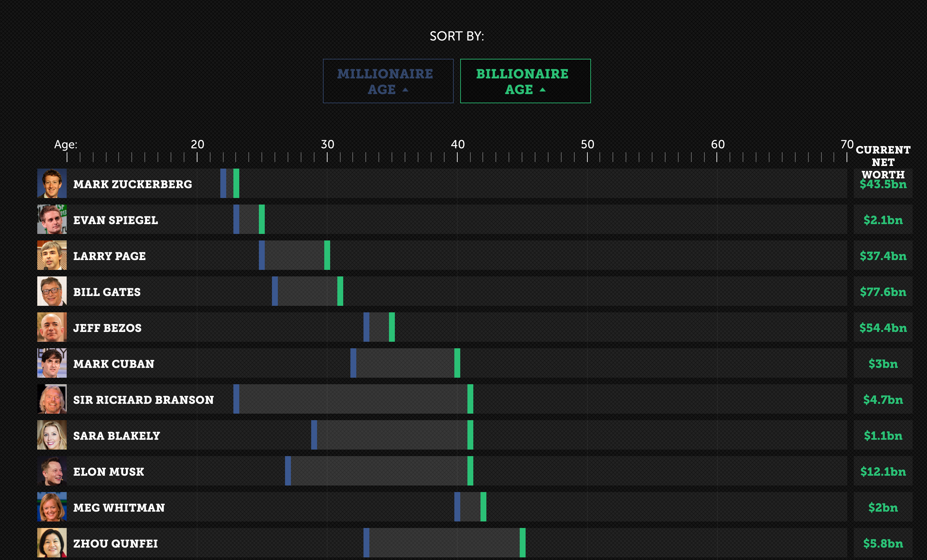Select Bill Gates' portrait thumbnail
Viewport: 927px width, 560px height.
tap(52, 291)
